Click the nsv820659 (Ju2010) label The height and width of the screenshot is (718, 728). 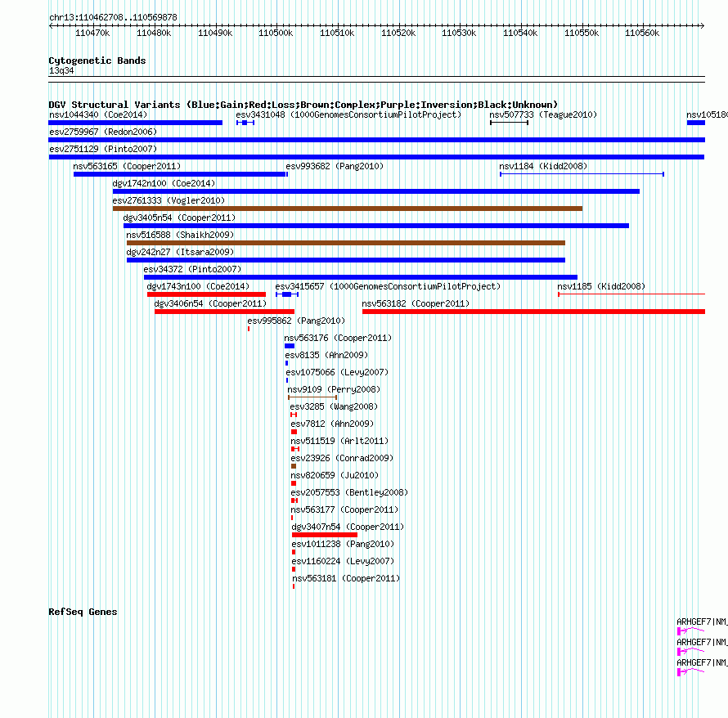click(x=335, y=475)
